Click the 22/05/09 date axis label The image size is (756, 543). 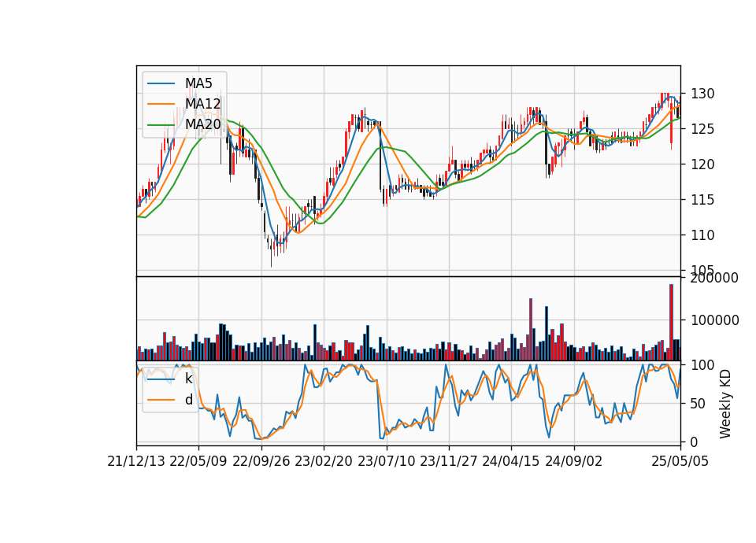tap(198, 461)
